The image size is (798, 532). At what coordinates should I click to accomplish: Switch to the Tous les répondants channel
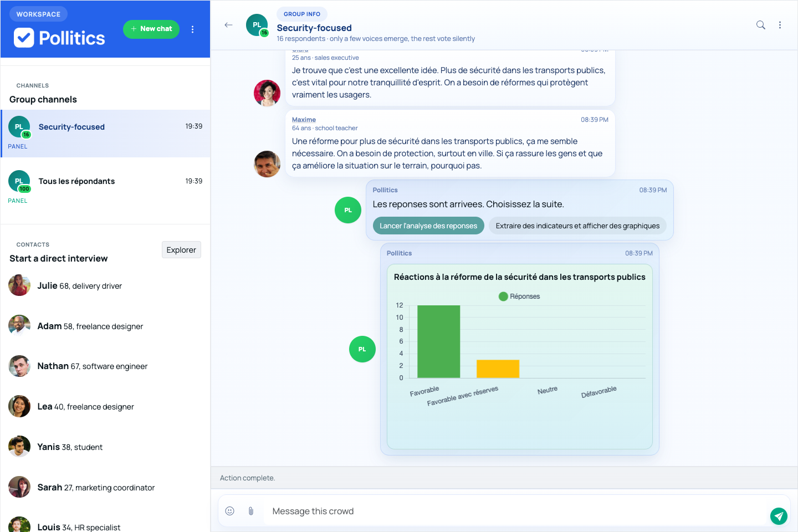[x=76, y=181]
